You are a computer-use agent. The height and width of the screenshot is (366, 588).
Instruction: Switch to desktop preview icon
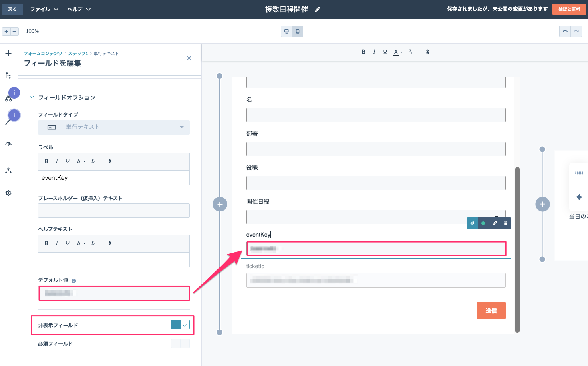tap(286, 31)
